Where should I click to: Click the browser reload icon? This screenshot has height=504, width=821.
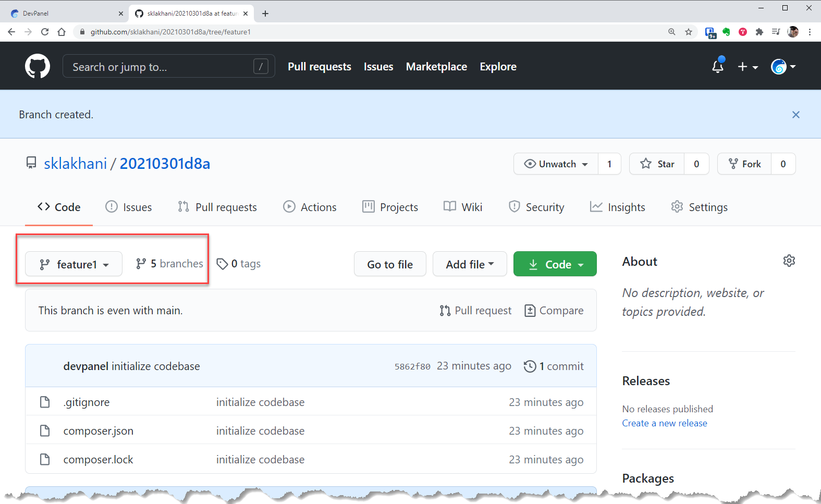click(x=45, y=32)
